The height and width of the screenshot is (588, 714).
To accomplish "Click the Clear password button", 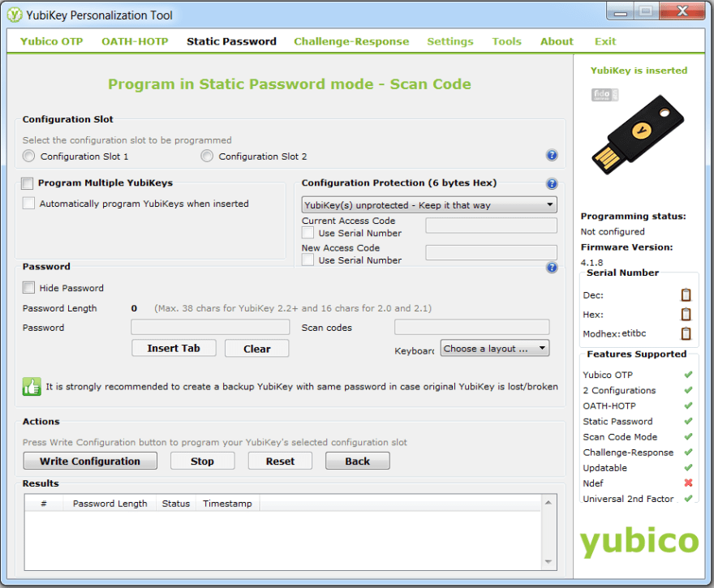I will pyautogui.click(x=257, y=349).
